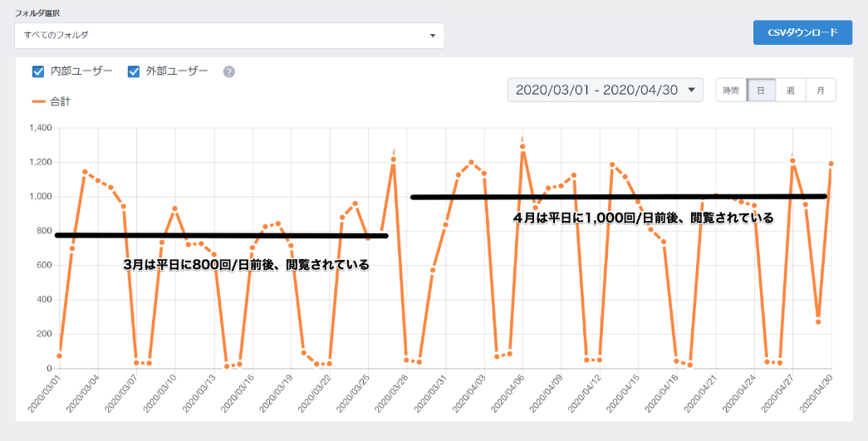Click the 2020/04/29 dip data point

pyautogui.click(x=818, y=321)
